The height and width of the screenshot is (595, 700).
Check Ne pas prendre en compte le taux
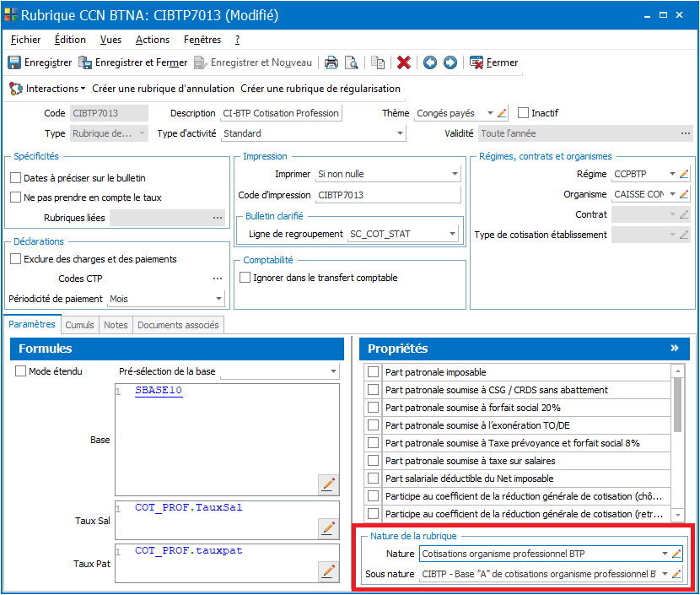pos(16,197)
